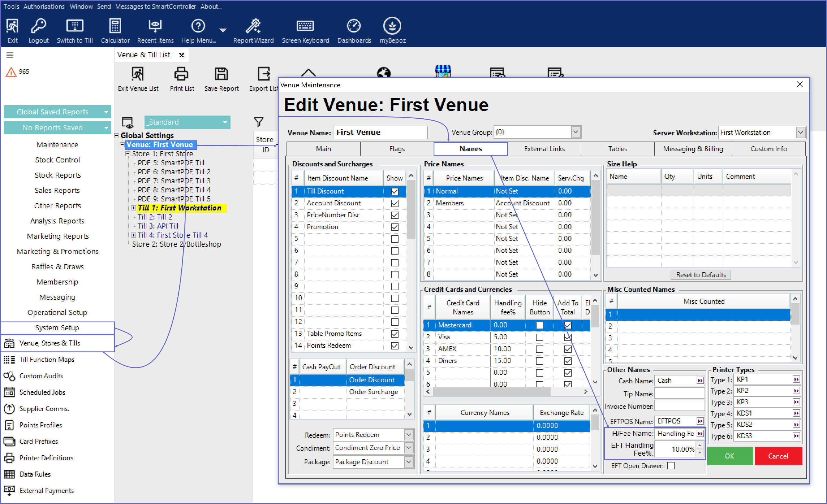The image size is (827, 504).
Task: Switch to the Flags tab
Action: [x=397, y=149]
